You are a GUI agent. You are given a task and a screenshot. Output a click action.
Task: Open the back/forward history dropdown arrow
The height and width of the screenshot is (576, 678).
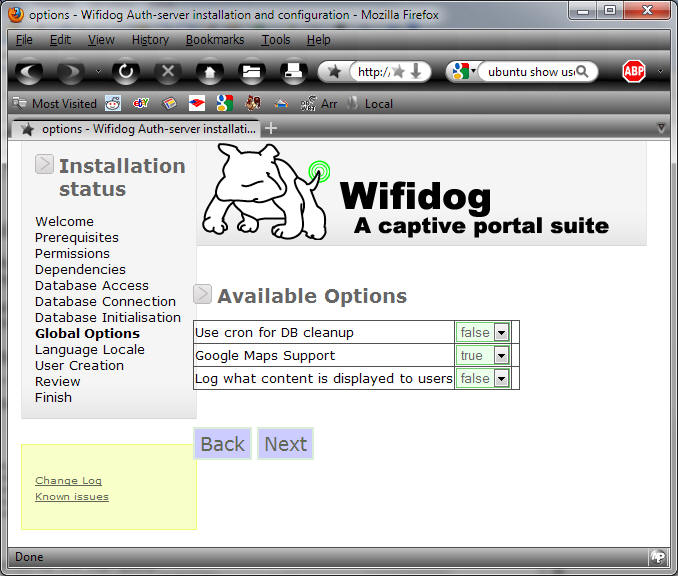point(99,72)
